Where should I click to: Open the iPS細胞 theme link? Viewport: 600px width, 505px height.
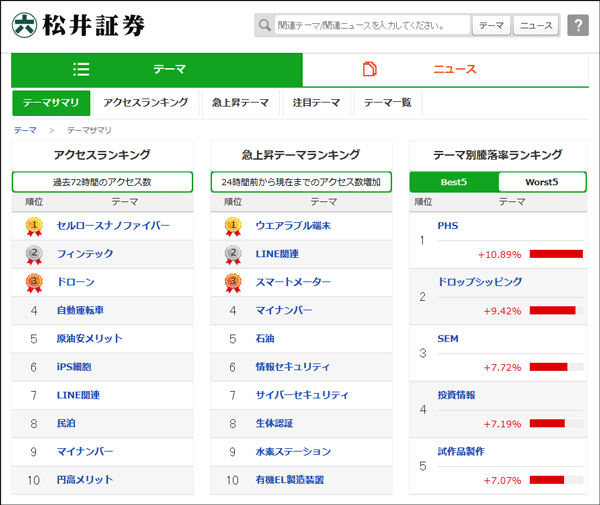pos(74,367)
